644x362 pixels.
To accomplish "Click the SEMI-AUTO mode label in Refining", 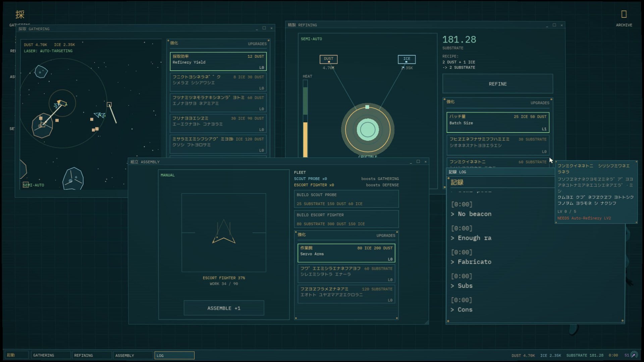I will tap(311, 39).
